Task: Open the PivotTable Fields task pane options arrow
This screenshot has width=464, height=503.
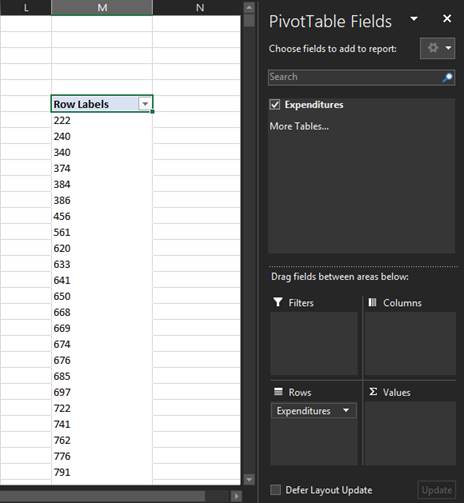Action: pyautogui.click(x=414, y=19)
